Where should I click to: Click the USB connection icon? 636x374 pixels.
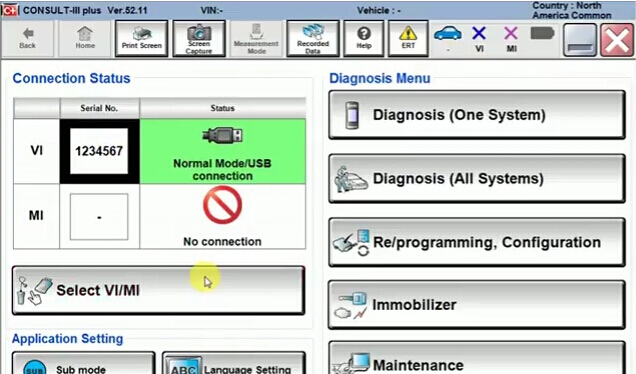coord(223,135)
